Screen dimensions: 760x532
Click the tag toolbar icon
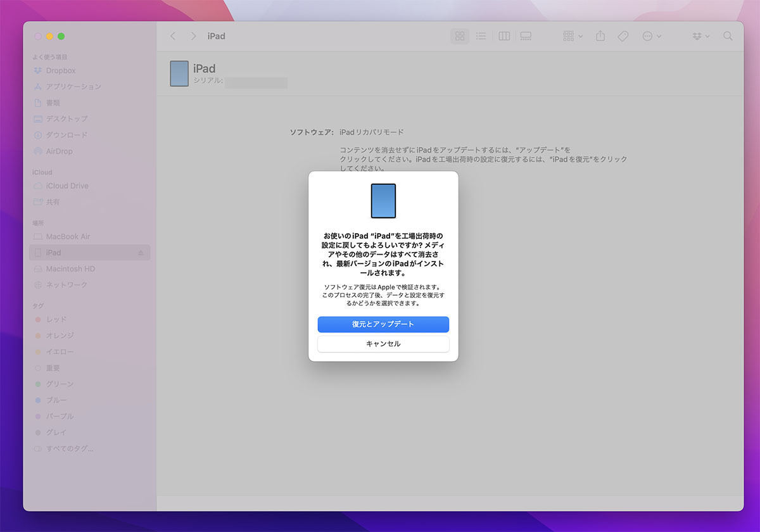point(623,36)
